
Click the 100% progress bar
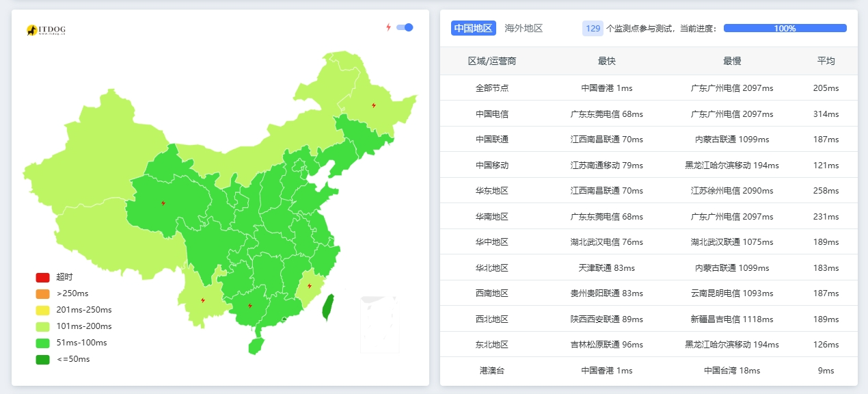tap(785, 28)
